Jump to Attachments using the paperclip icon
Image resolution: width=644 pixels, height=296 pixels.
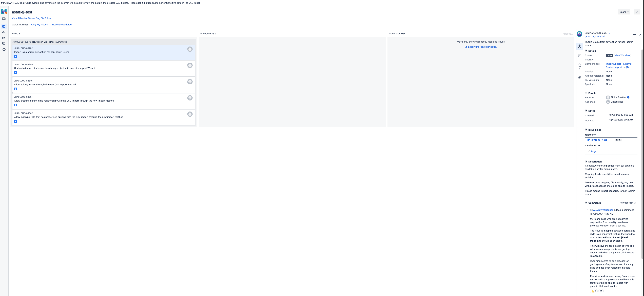tap(579, 78)
